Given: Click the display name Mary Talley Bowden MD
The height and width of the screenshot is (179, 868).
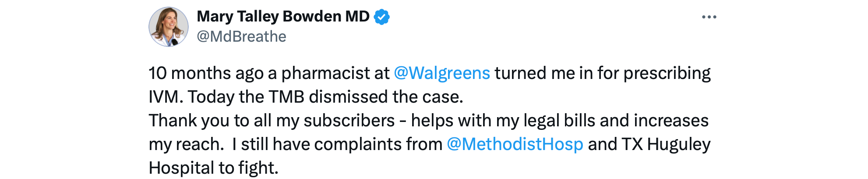Looking at the screenshot, I should pyautogui.click(x=283, y=17).
